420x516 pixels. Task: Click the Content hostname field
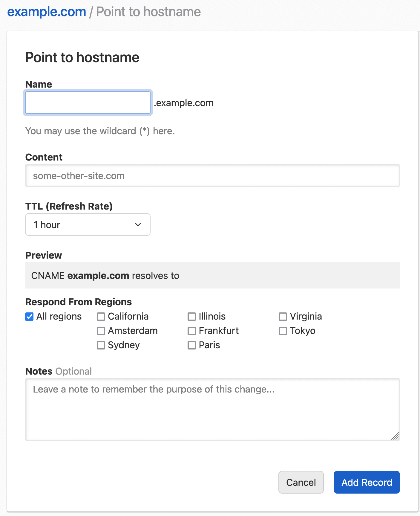pos(212,175)
